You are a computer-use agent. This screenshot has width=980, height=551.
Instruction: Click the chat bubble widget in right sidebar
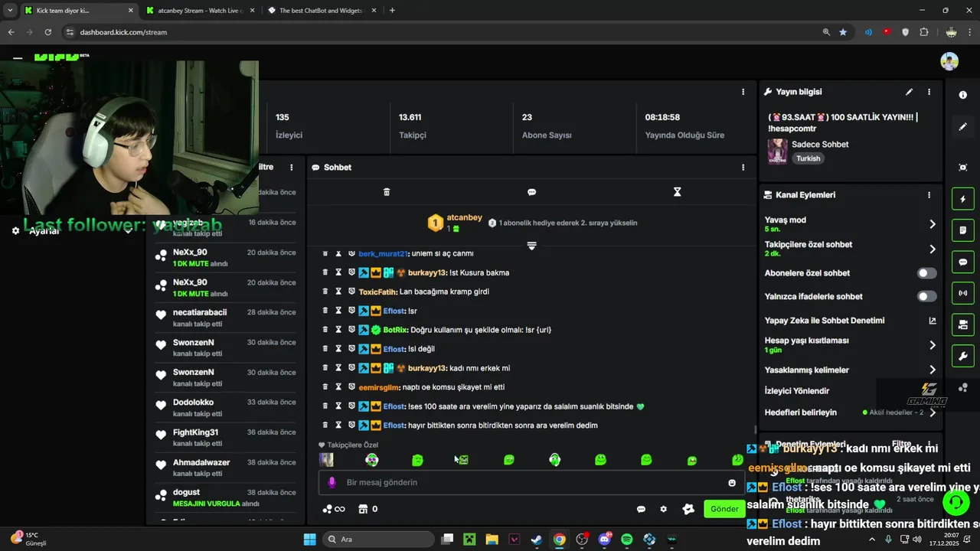(x=962, y=262)
